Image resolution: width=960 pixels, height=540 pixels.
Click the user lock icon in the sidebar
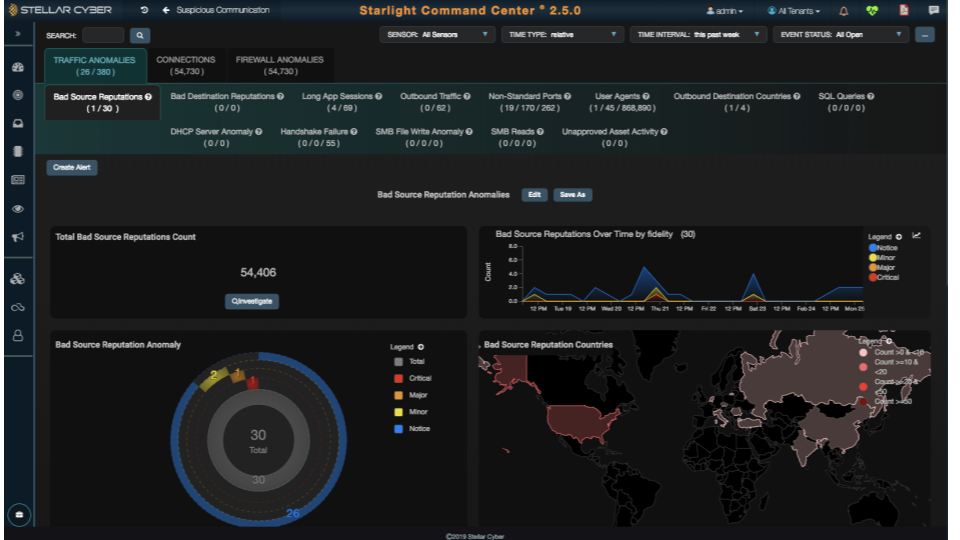pyautogui.click(x=18, y=335)
